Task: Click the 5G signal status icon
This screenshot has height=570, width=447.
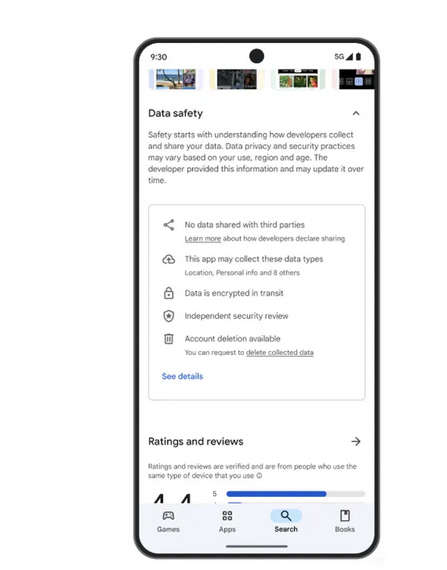Action: (x=343, y=57)
